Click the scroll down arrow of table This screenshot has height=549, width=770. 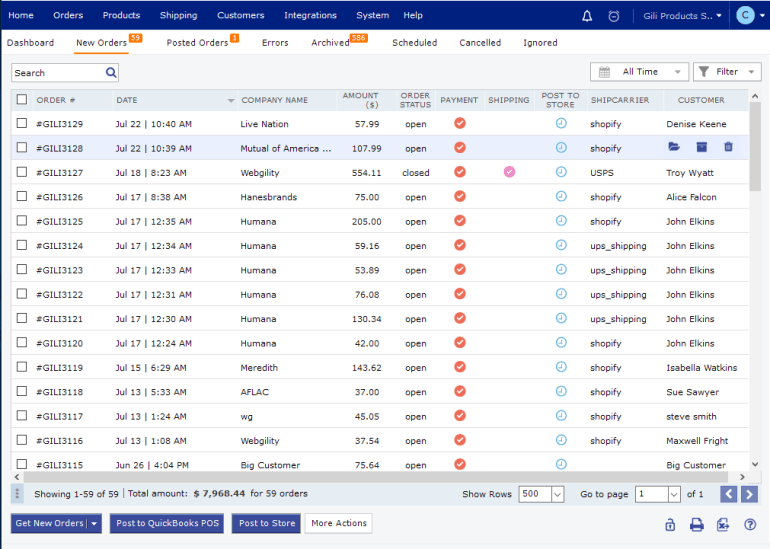755,464
